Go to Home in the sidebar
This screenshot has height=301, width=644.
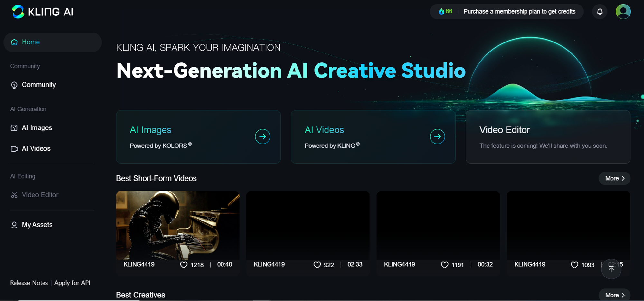pyautogui.click(x=53, y=42)
